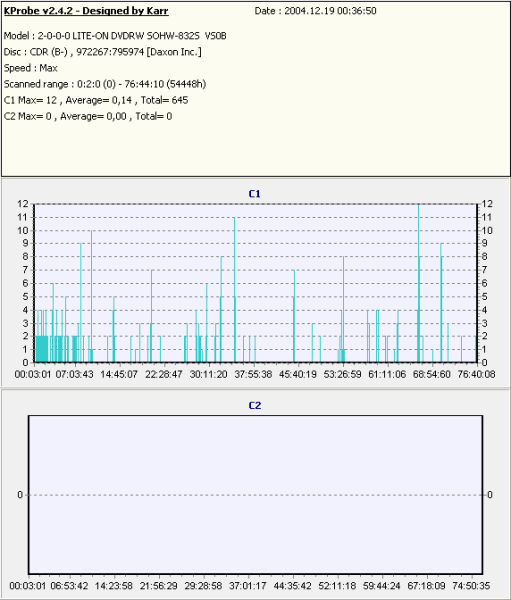
Task: Select the Disc CDR (B-) Daxon Inc. line
Action: coord(103,52)
